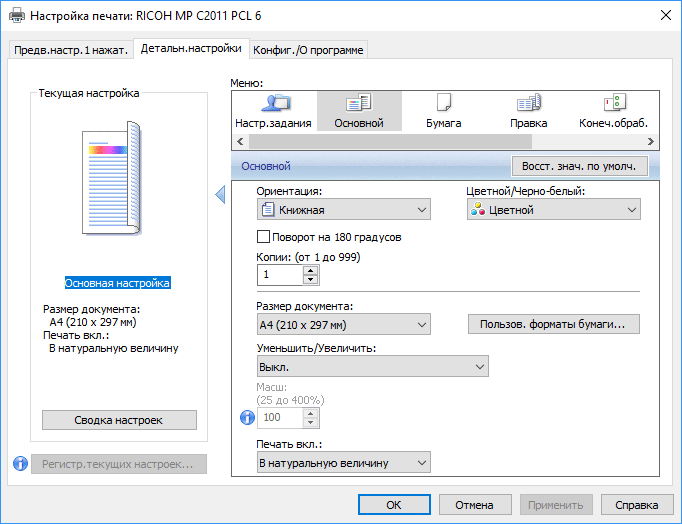Open the Правка menu icon

point(528,111)
